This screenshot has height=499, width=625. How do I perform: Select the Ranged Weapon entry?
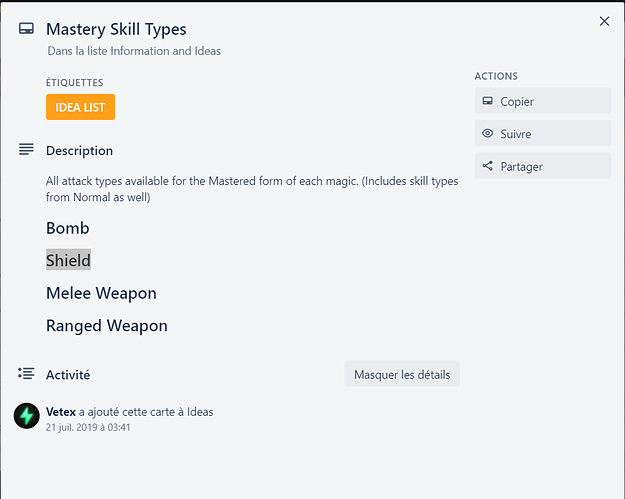point(107,326)
